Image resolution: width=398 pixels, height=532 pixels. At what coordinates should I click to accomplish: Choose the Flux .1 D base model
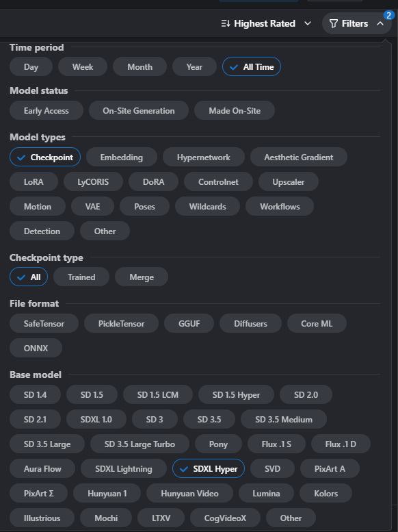tap(341, 444)
